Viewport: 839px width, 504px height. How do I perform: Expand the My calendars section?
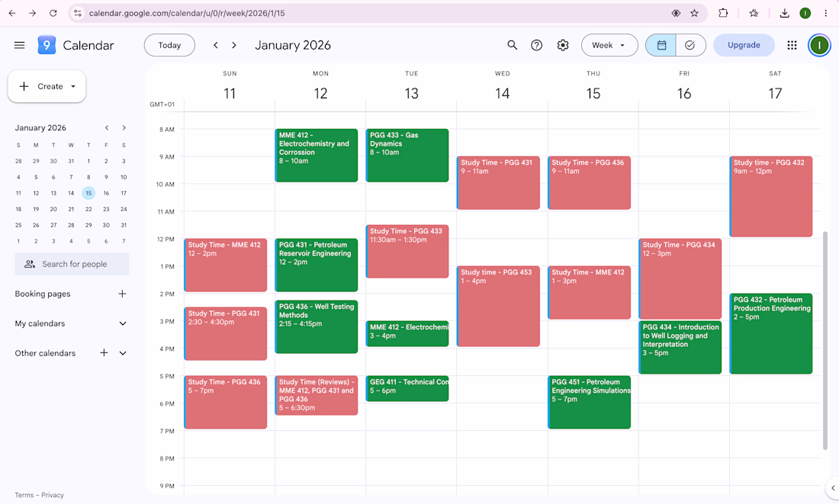tap(123, 323)
